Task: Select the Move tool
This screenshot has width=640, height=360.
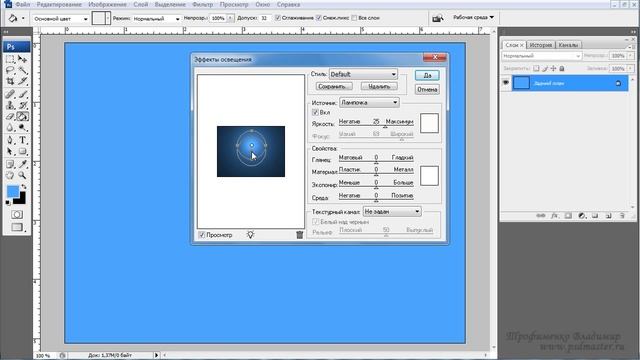Action: 22,59
